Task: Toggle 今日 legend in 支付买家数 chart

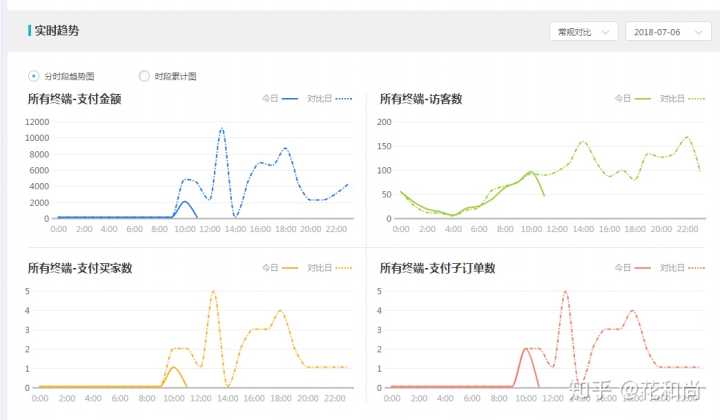Action: (x=279, y=268)
